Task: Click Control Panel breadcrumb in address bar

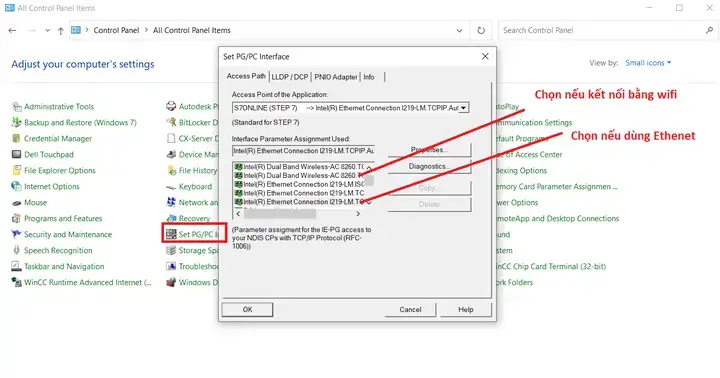Action: (116, 30)
